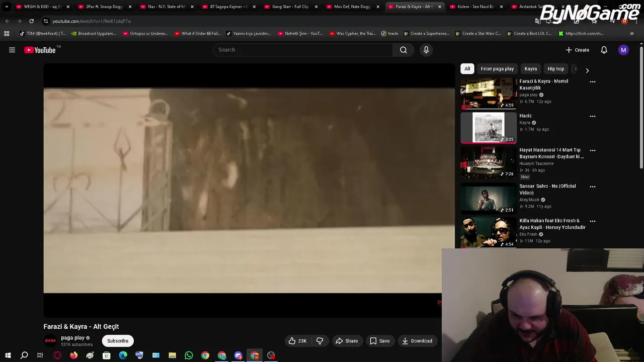
Task: Open options for Sansar Salvo video
Action: pyautogui.click(x=592, y=187)
